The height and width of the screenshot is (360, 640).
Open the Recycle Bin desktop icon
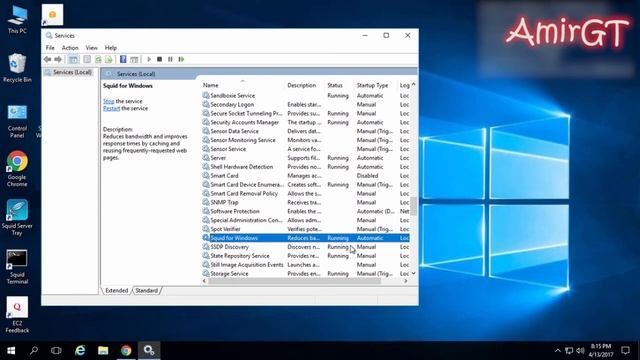click(17, 68)
